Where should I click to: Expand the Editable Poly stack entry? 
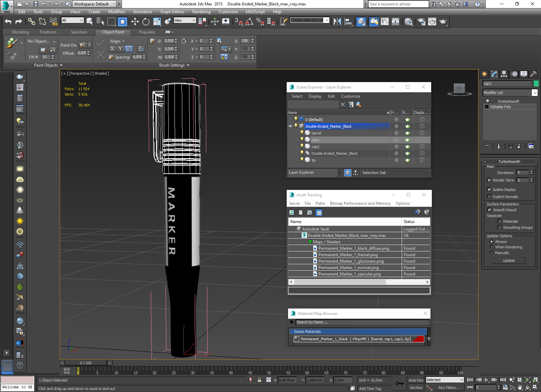click(487, 106)
